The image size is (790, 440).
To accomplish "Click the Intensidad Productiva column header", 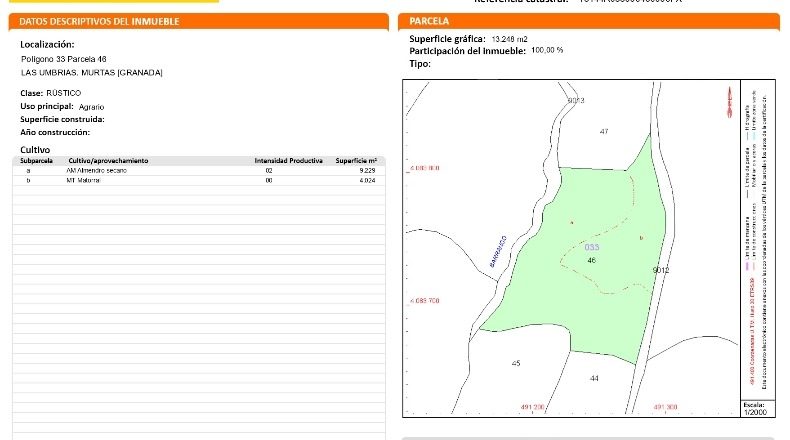I will [288, 161].
